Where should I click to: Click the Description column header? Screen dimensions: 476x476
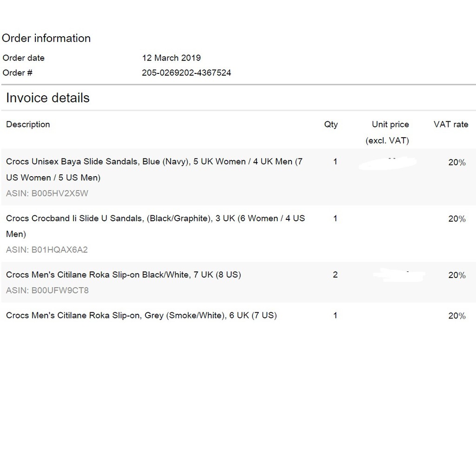pyautogui.click(x=28, y=125)
